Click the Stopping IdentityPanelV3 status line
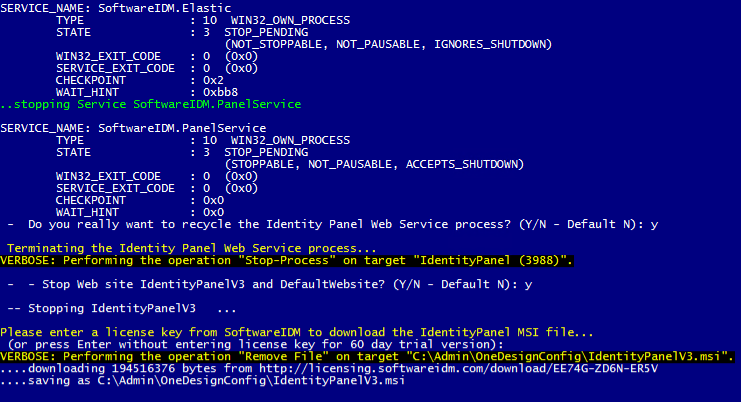 pos(121,308)
